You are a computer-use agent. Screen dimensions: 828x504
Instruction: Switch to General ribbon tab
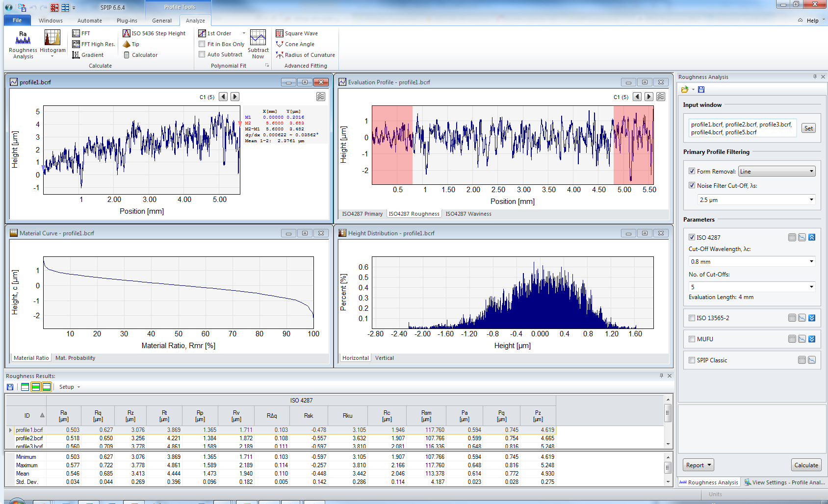[x=162, y=21]
